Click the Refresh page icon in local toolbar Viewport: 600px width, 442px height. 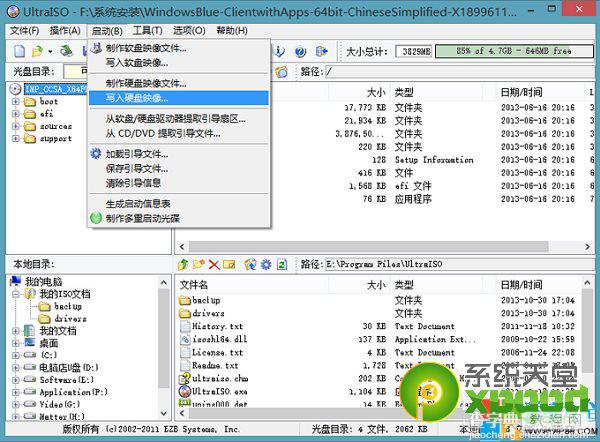282,264
